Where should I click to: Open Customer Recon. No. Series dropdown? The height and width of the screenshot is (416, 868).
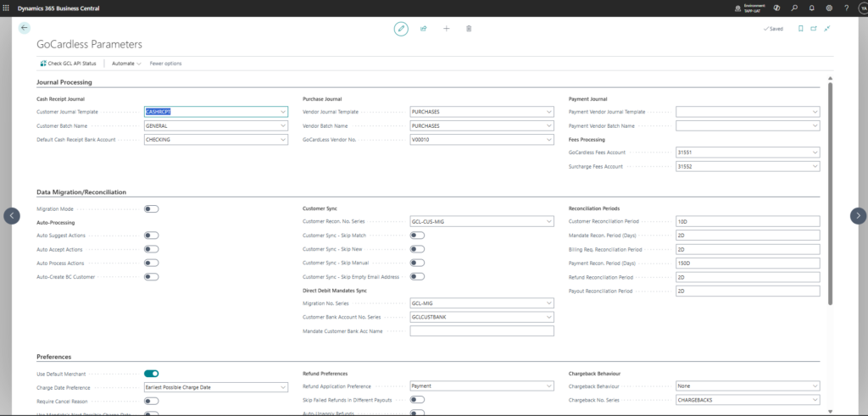pos(548,222)
